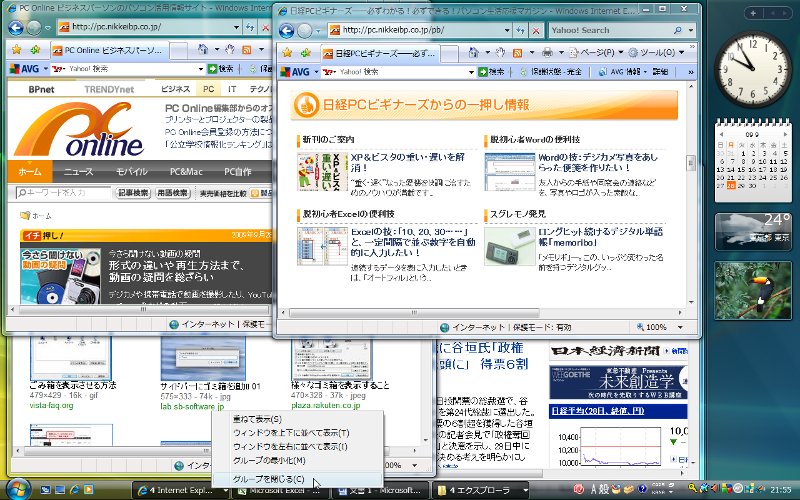
Task: Click TRENDYnet link in PC Online header
Action: (109, 89)
